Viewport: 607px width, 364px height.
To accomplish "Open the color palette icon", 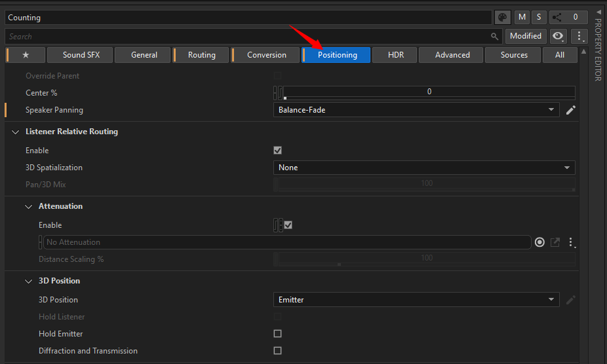I will point(503,18).
